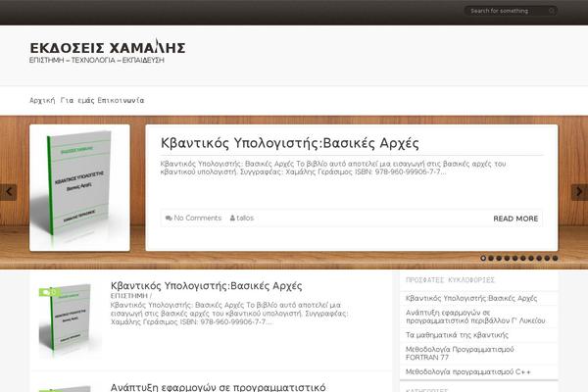Open sidebar link Τα μαθηματικά της κβαντικής
Screen dimensions: 588x392
457,335
